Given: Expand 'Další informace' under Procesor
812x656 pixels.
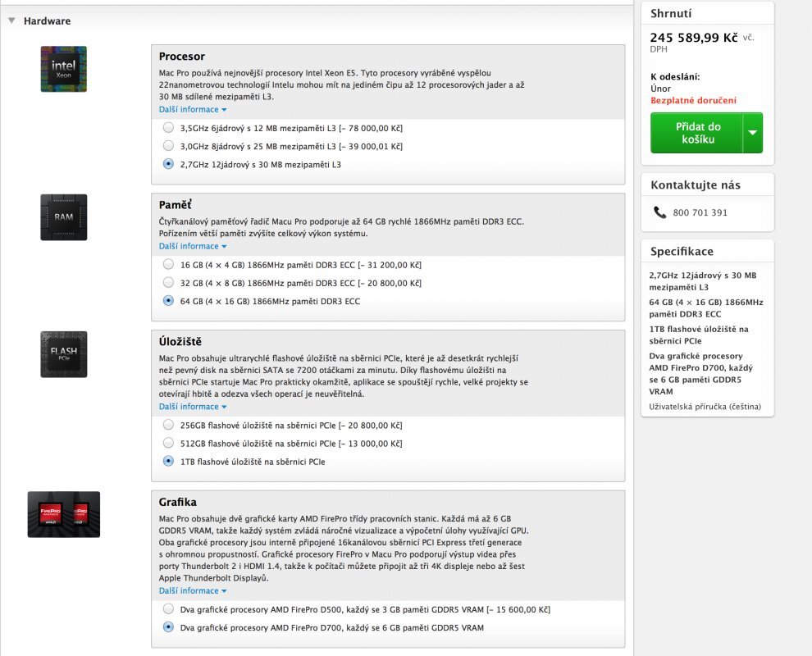Looking at the screenshot, I should point(193,109).
